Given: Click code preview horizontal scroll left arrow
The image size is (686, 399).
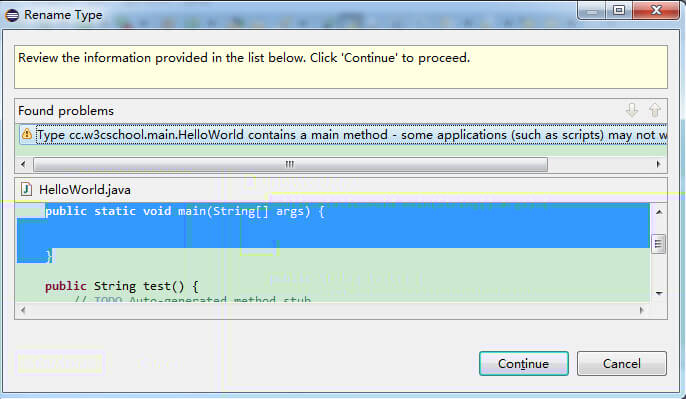Looking at the screenshot, I should click(23, 310).
